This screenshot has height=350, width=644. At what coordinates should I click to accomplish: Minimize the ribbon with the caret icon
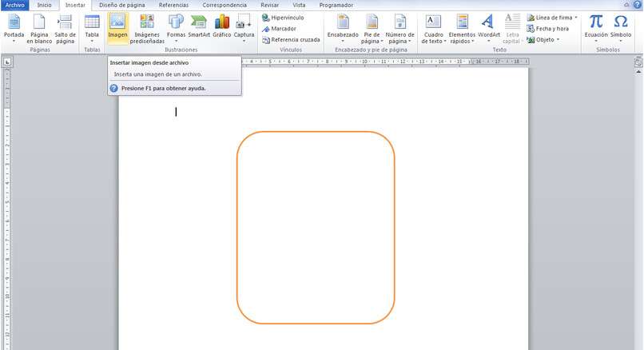point(626,5)
